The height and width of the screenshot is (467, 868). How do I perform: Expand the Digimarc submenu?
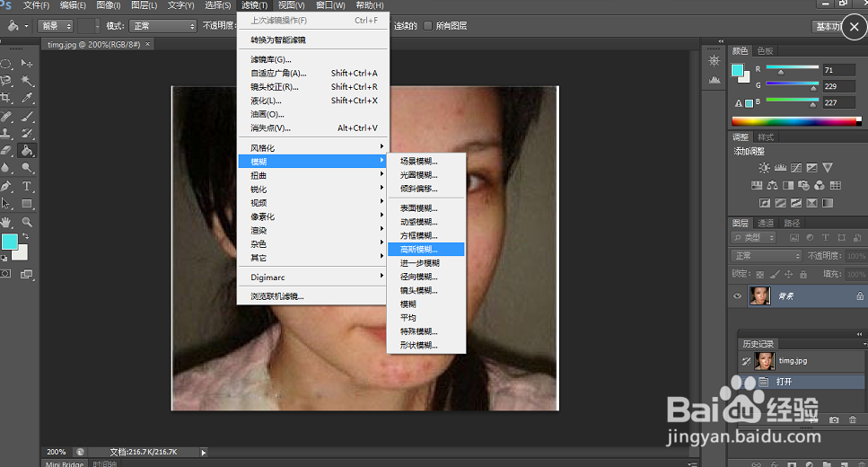click(x=312, y=277)
